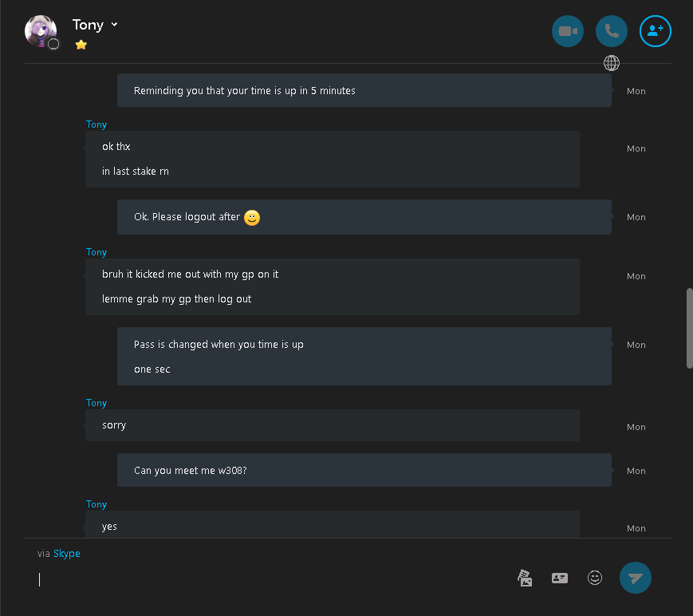Click the smiley emoji in logout message
This screenshot has width=693, height=616.
click(x=252, y=218)
